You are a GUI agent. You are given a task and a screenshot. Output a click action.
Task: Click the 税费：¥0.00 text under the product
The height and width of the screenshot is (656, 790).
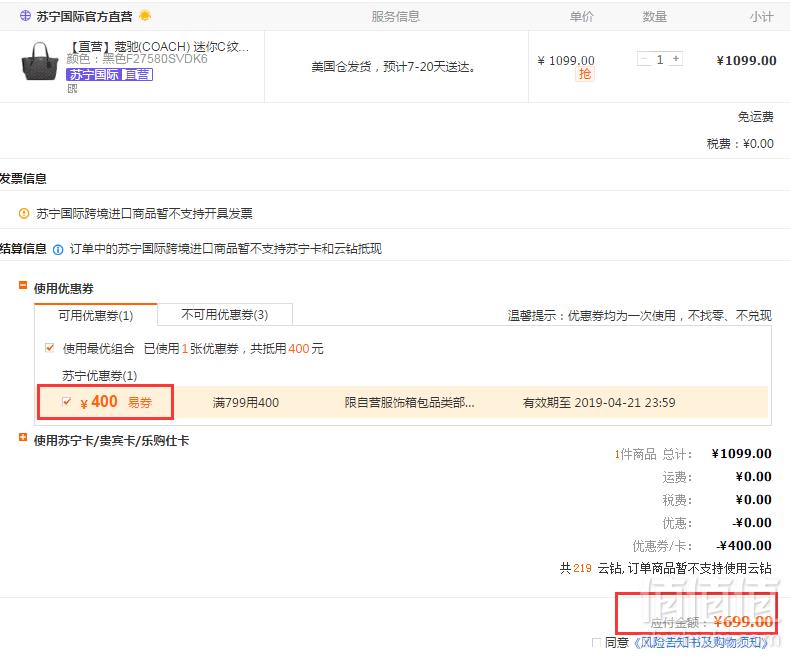point(740,144)
